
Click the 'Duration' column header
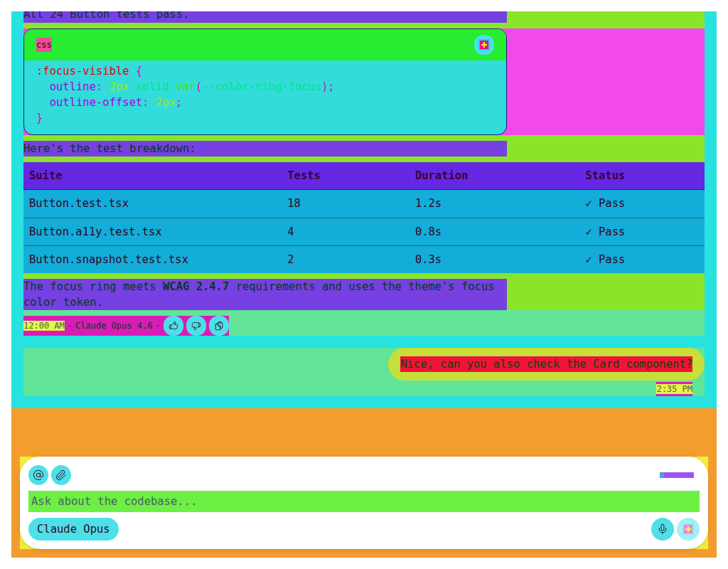click(x=441, y=176)
